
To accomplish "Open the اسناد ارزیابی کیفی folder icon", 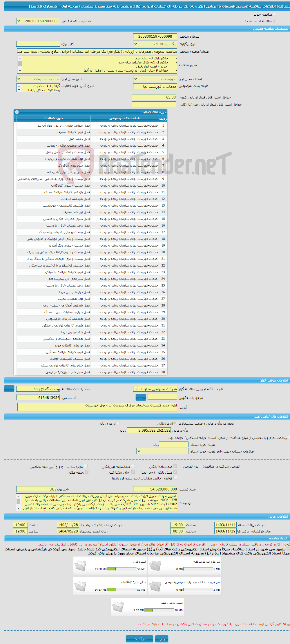I will coord(118,607).
